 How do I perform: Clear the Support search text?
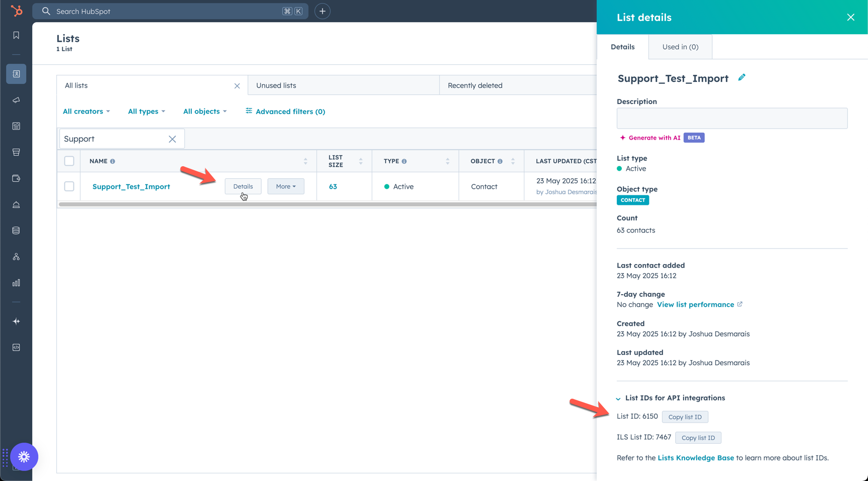tap(172, 139)
